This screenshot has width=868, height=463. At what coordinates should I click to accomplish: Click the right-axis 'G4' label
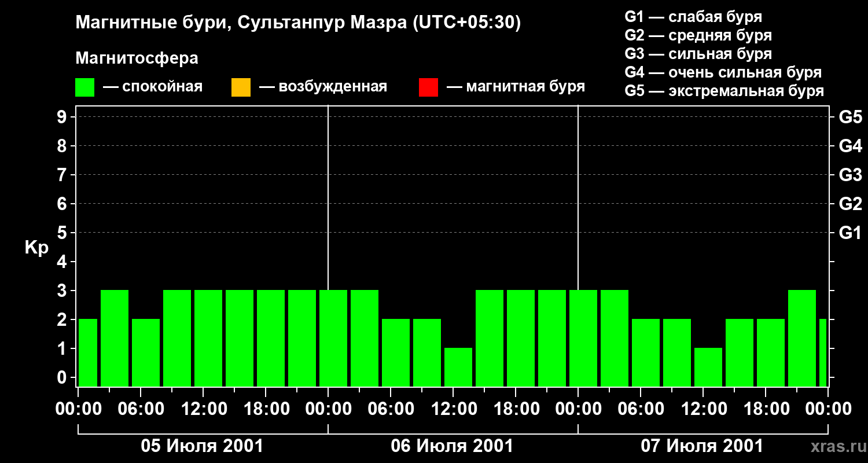pos(850,146)
